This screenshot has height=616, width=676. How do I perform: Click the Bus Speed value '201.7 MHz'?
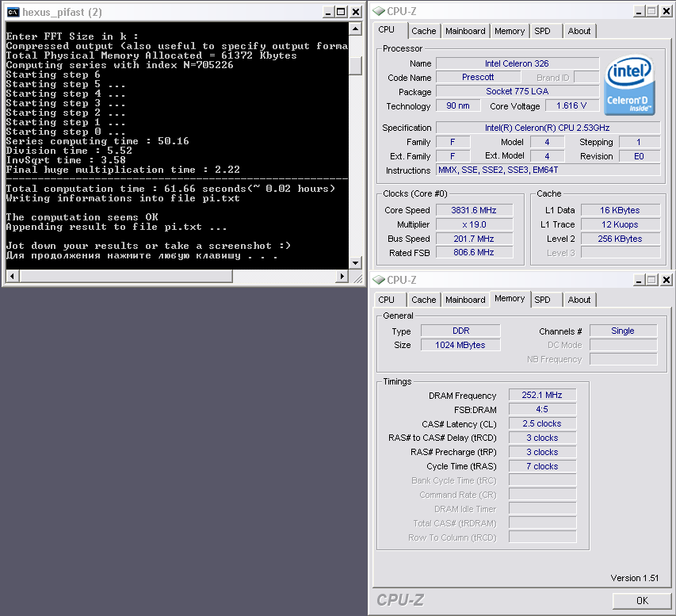click(x=474, y=239)
